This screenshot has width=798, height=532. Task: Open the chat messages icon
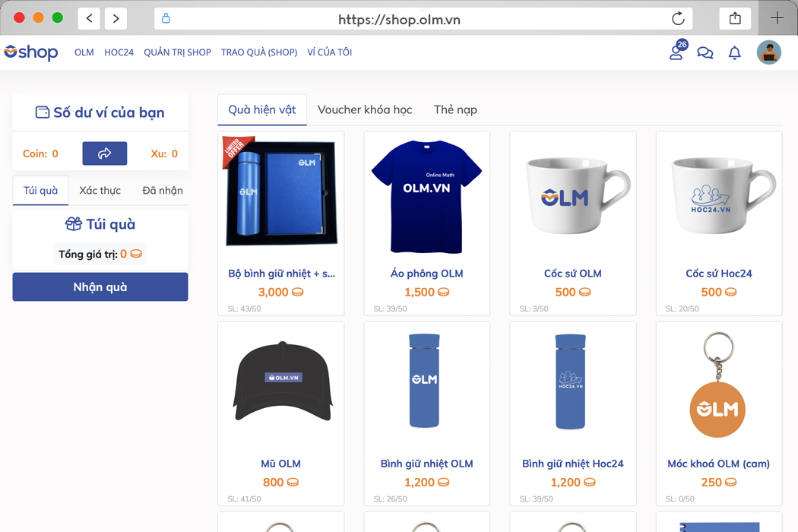(705, 52)
